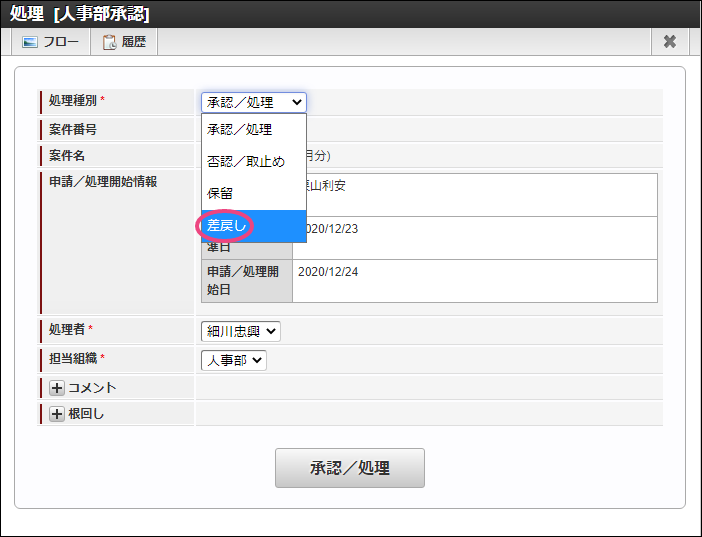
Task: Open the 担当組織 人事部 dropdown
Action: 234,360
